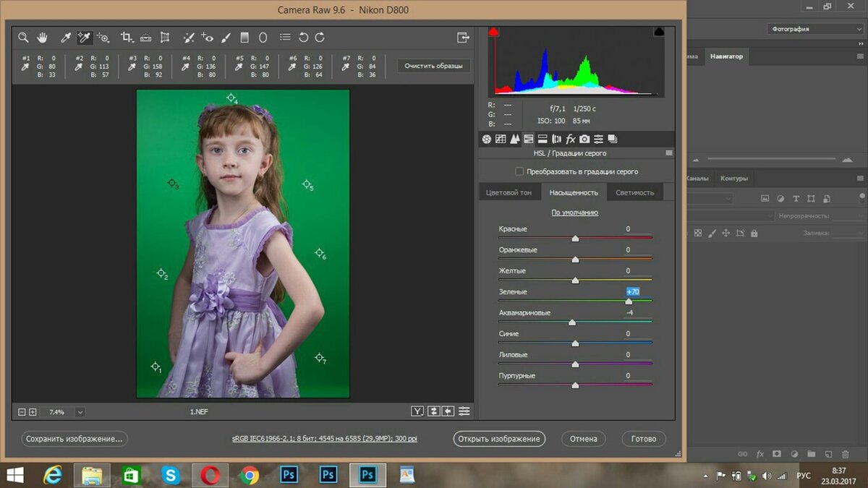Open the HSL panel options menu

[x=669, y=153]
